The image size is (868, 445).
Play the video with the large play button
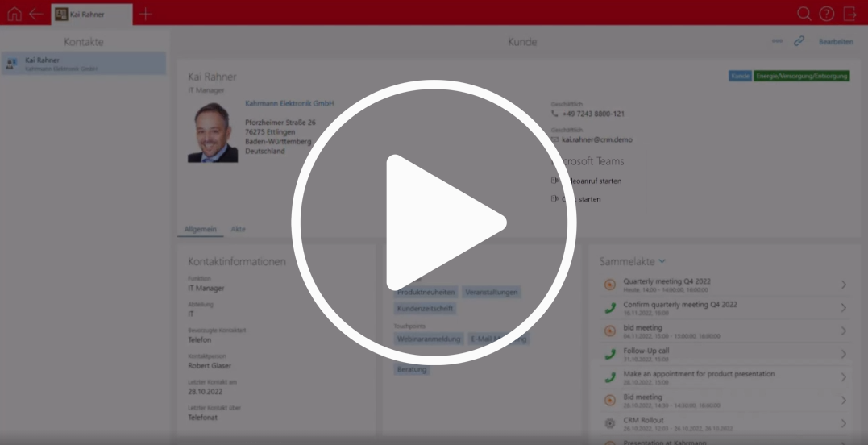(x=434, y=222)
